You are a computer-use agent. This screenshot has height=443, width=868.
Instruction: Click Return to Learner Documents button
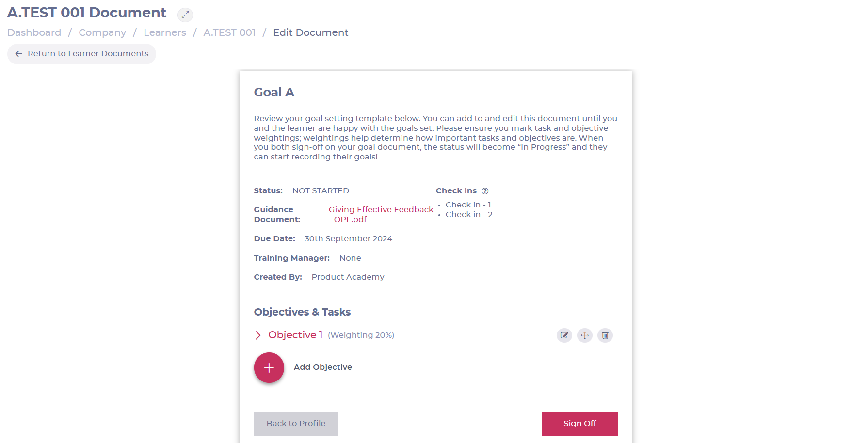pos(81,54)
